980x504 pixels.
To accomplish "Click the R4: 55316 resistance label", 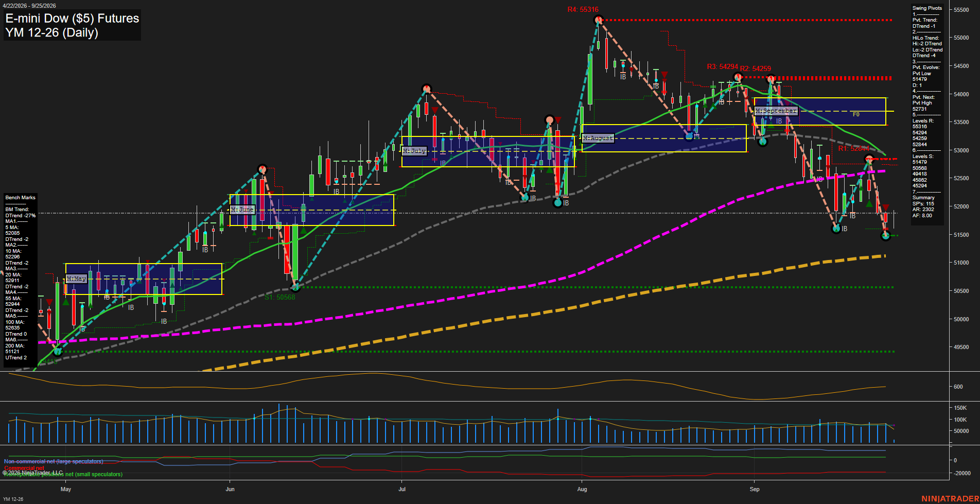I will click(x=583, y=10).
